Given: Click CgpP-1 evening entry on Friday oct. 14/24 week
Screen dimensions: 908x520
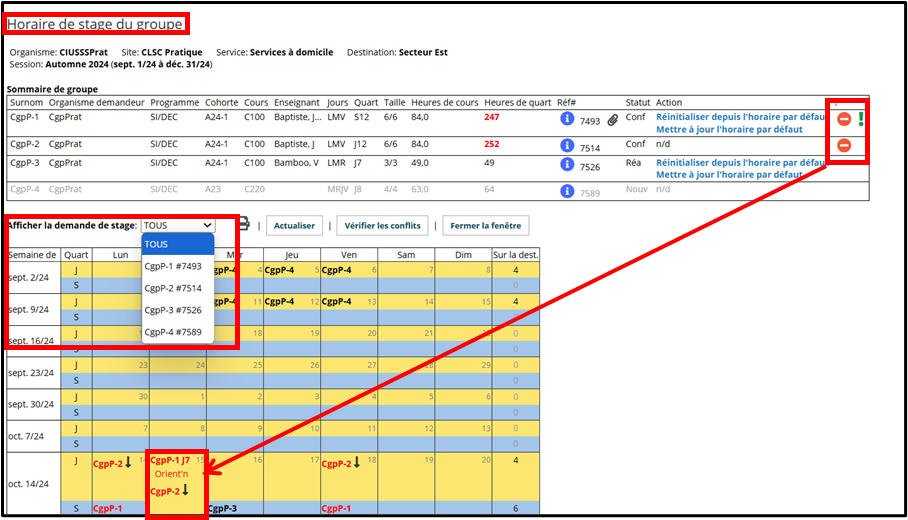Looking at the screenshot, I should (x=336, y=508).
